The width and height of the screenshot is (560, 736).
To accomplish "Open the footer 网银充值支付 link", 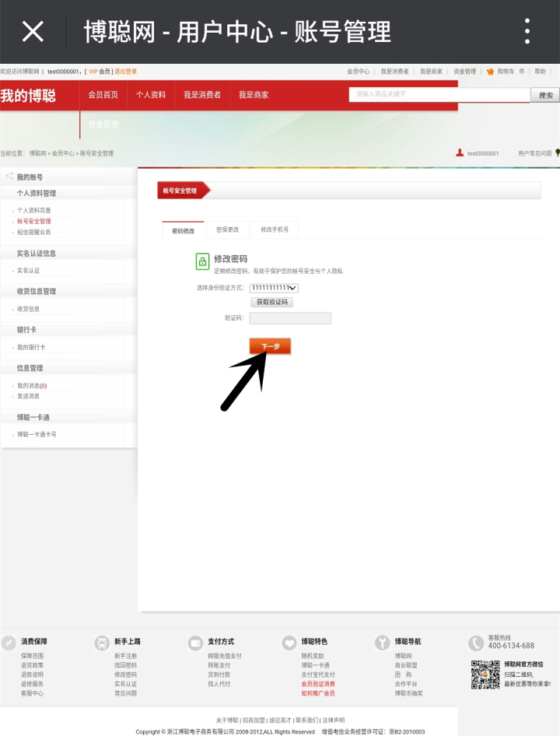I will 224,656.
